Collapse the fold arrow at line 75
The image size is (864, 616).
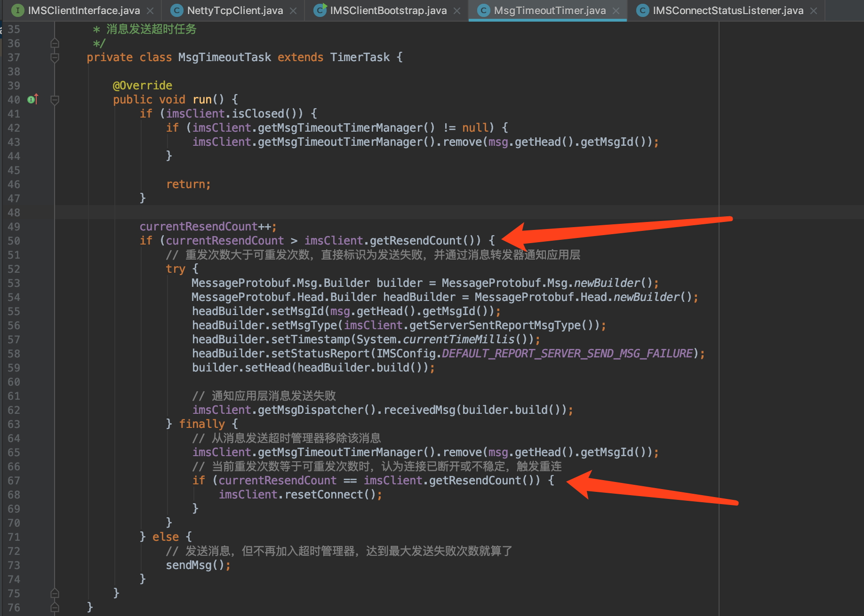pos(55,593)
